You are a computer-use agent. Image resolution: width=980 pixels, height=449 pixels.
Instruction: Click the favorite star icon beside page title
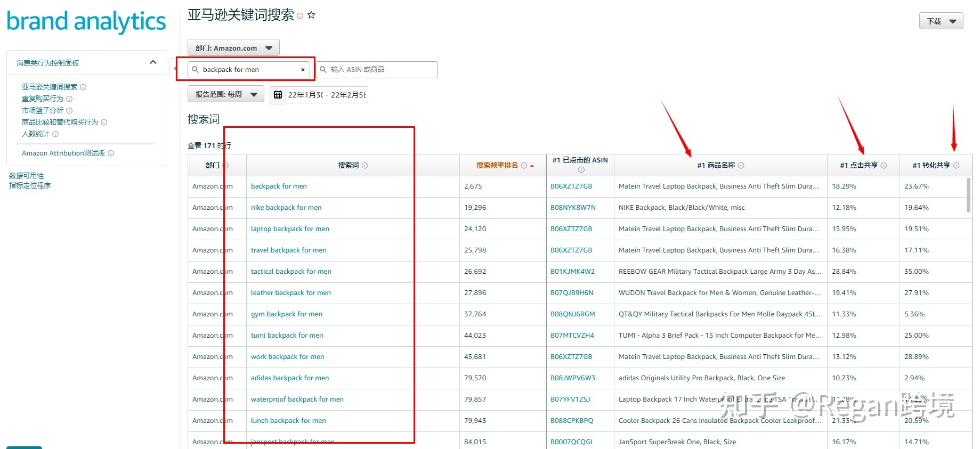(x=311, y=15)
